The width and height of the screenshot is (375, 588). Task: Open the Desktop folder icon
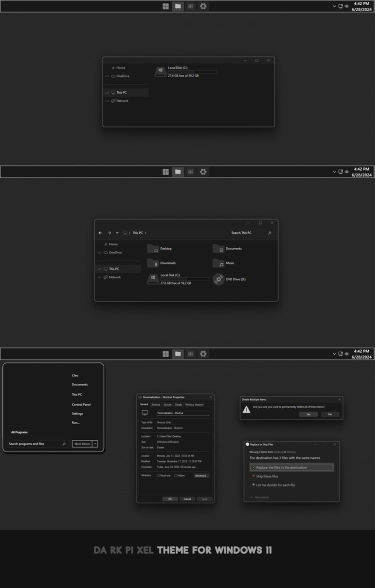152,248
